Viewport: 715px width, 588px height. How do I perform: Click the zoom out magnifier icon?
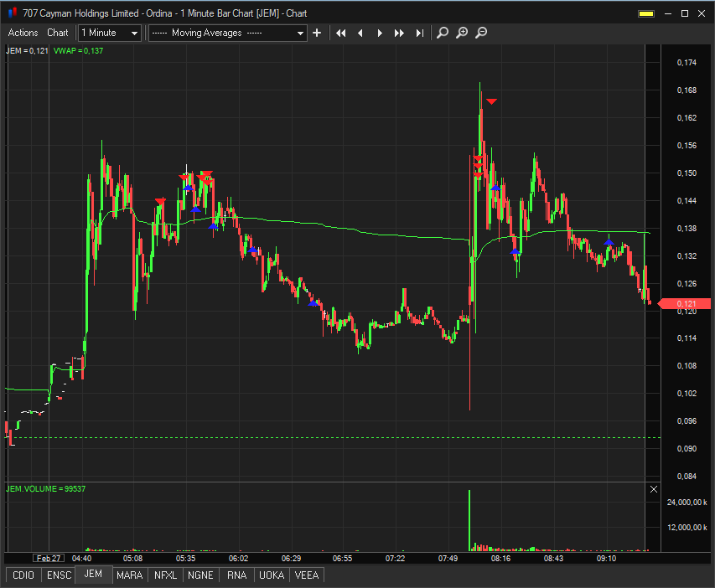[481, 33]
